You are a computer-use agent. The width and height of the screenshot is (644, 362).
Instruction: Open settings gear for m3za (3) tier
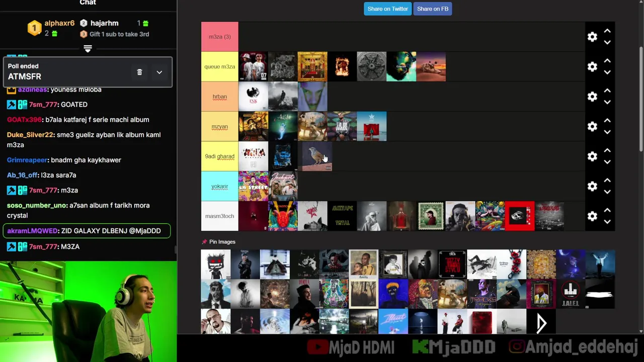592,37
